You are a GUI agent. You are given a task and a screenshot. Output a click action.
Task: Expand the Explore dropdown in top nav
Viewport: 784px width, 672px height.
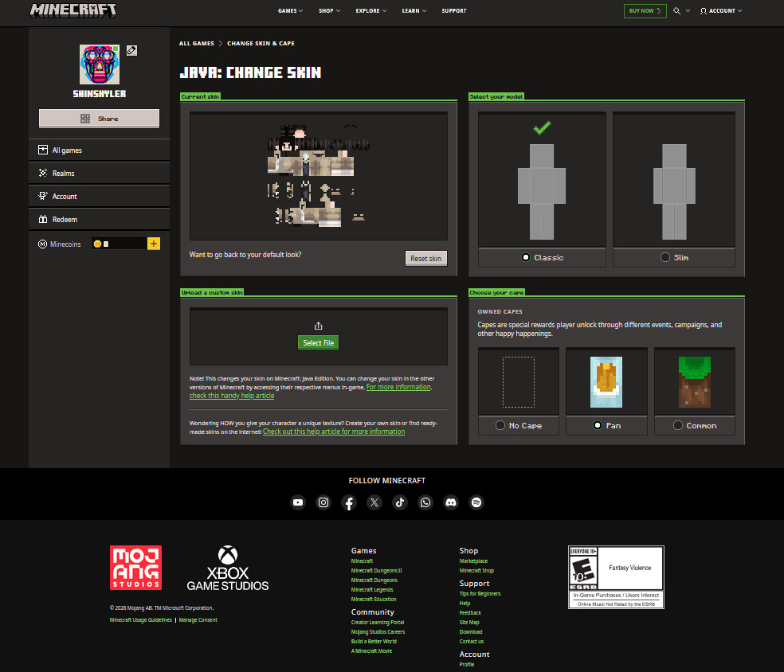(371, 10)
